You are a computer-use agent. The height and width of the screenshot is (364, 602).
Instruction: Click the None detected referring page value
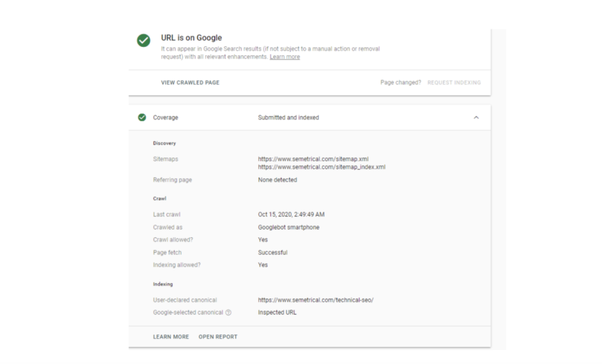(x=277, y=180)
